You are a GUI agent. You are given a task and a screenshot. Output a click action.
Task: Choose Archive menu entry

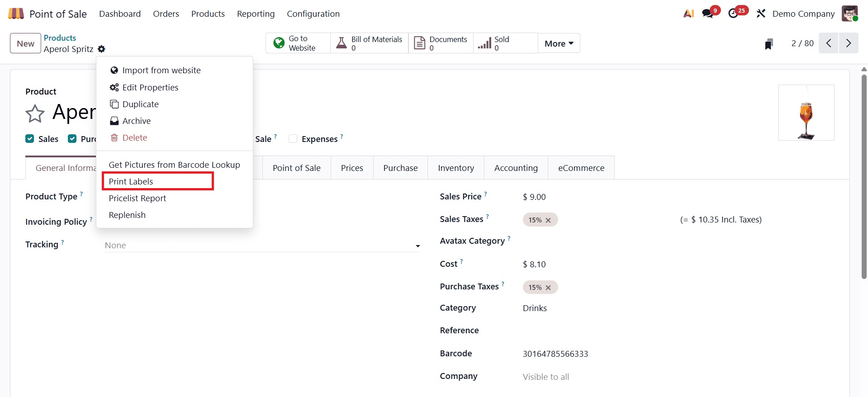174,121
